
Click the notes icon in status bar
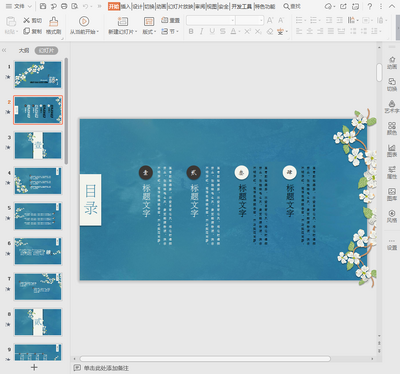point(77,368)
